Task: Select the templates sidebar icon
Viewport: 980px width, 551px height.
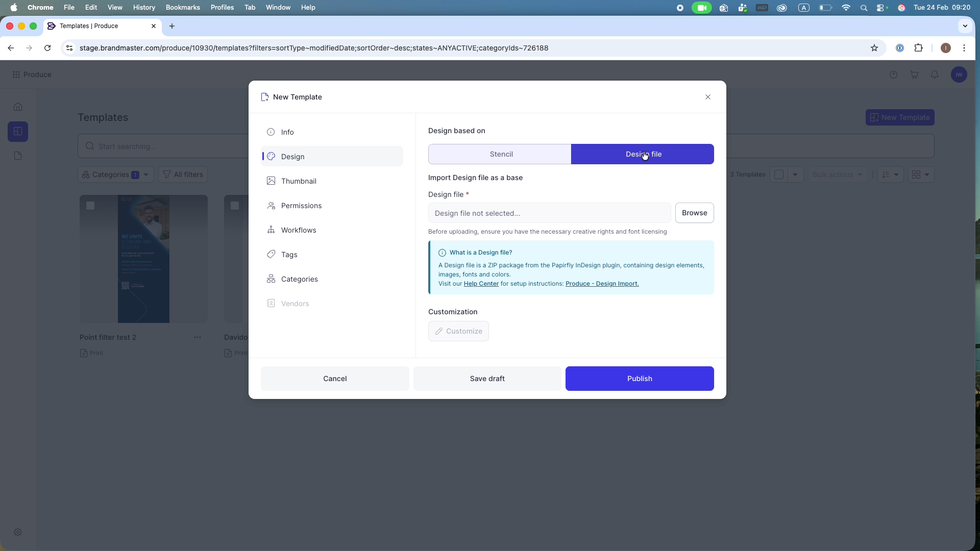Action: pos(18,132)
